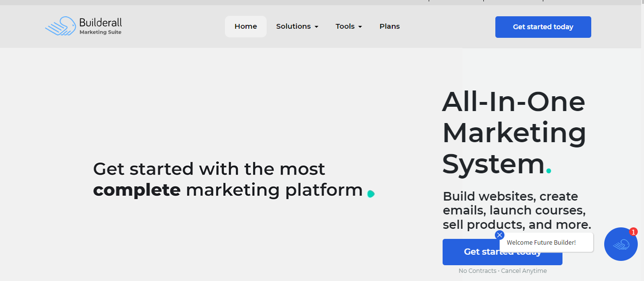The height and width of the screenshot is (281, 644).
Task: Go to the Home nav item
Action: [x=246, y=26]
